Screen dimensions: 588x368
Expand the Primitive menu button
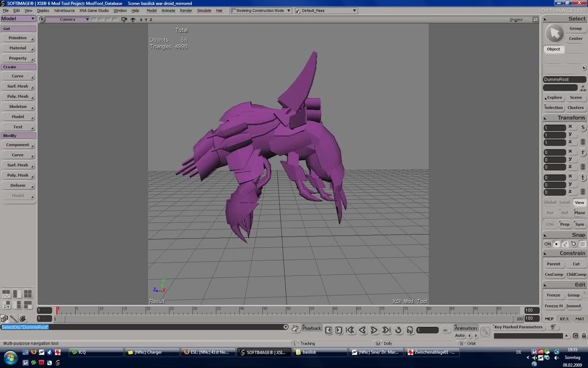[x=18, y=38]
